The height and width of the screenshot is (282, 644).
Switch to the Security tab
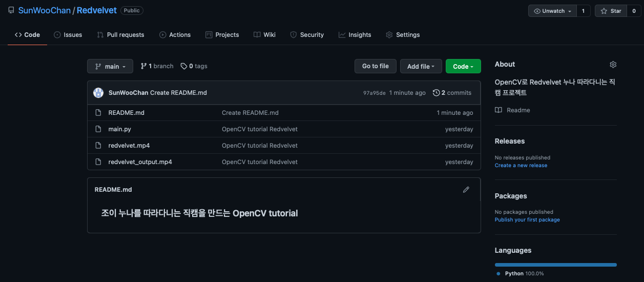307,35
